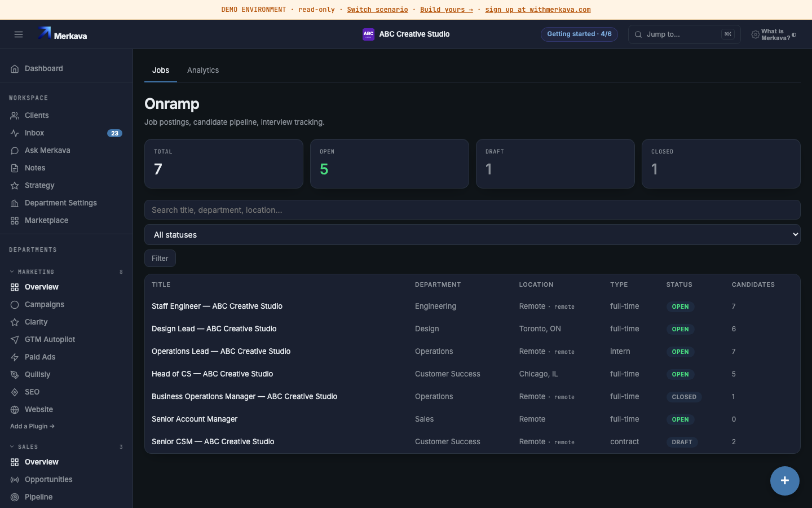This screenshot has width=812, height=508.
Task: Click the Campaigns circle icon
Action: tap(15, 305)
